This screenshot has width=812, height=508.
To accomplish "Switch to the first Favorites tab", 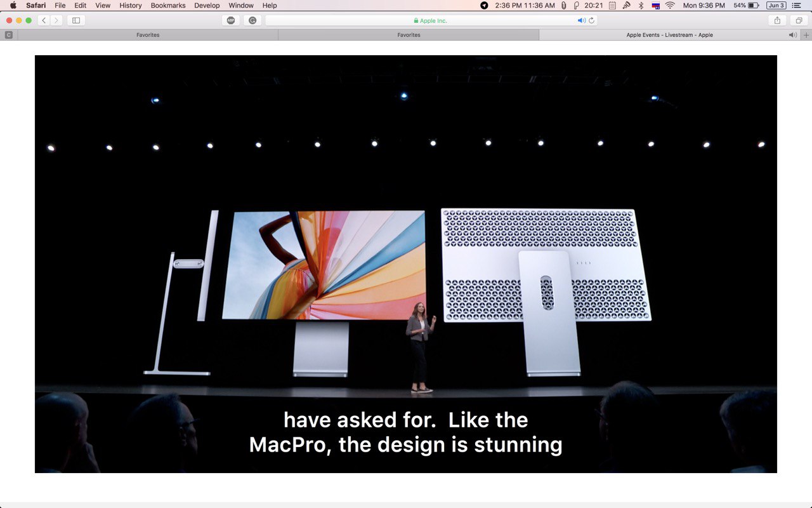I will [148, 35].
